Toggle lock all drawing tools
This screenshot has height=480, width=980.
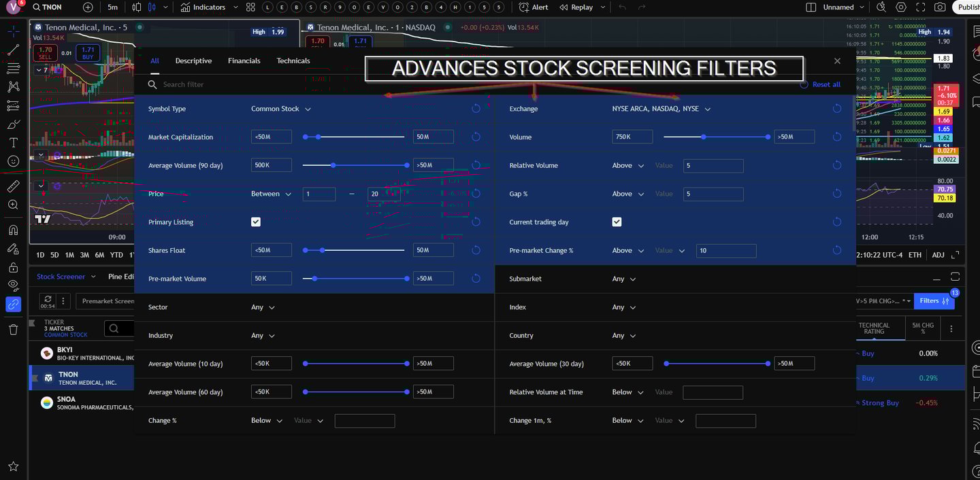click(x=13, y=267)
